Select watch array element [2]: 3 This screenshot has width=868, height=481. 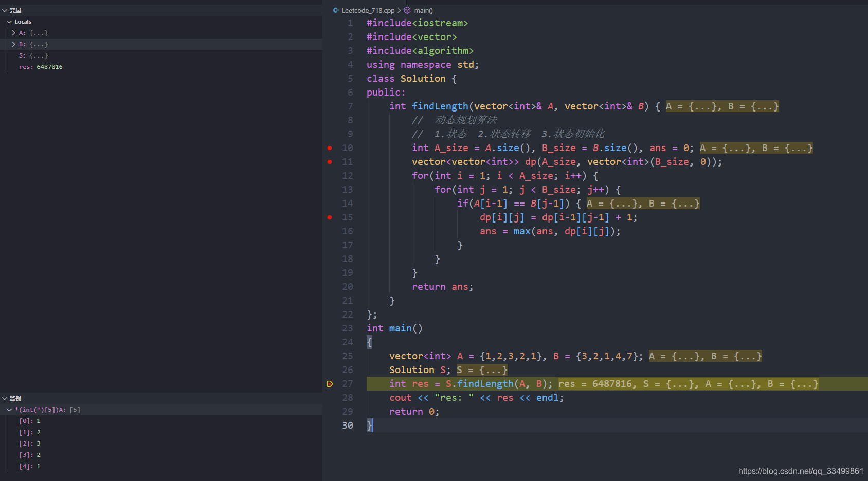pos(29,443)
